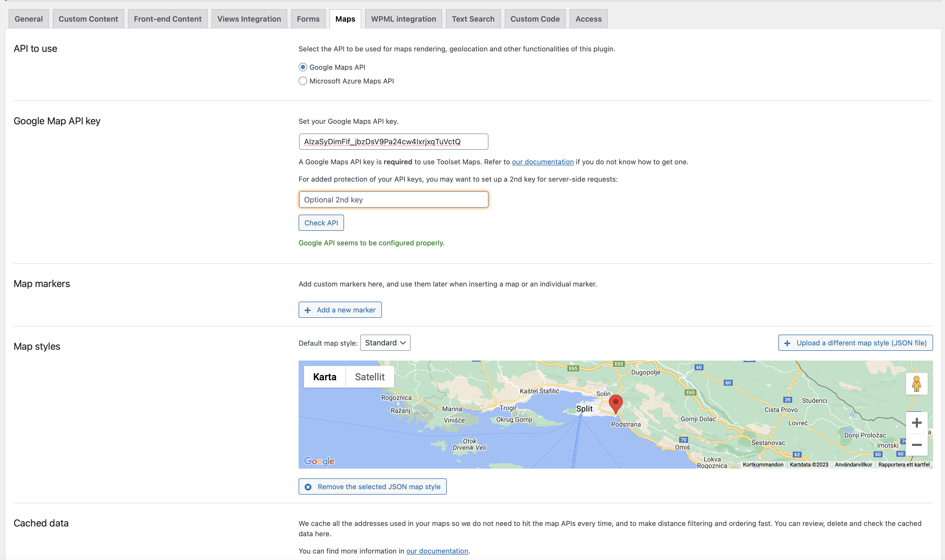Screen dimensions: 945x560
Task: Zoom out on the map preview
Action: tap(917, 445)
